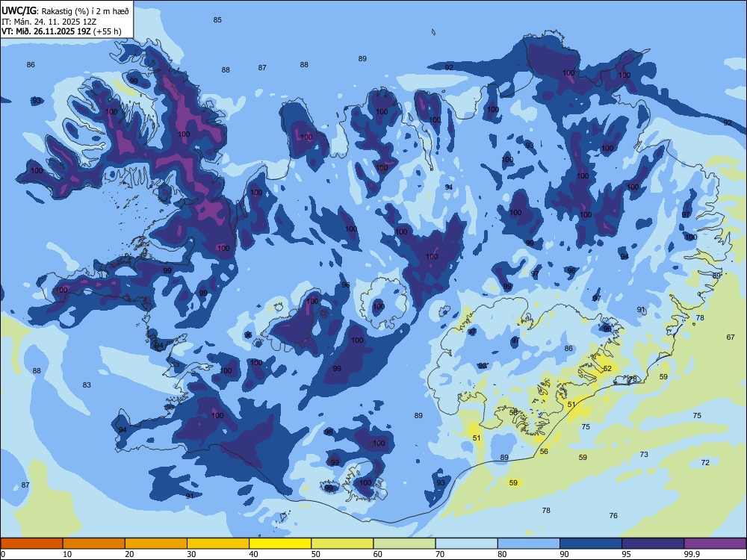Screen dimensions: 747x560
Task: Click the humidity value 67 off the east coast
Action: pos(731,337)
